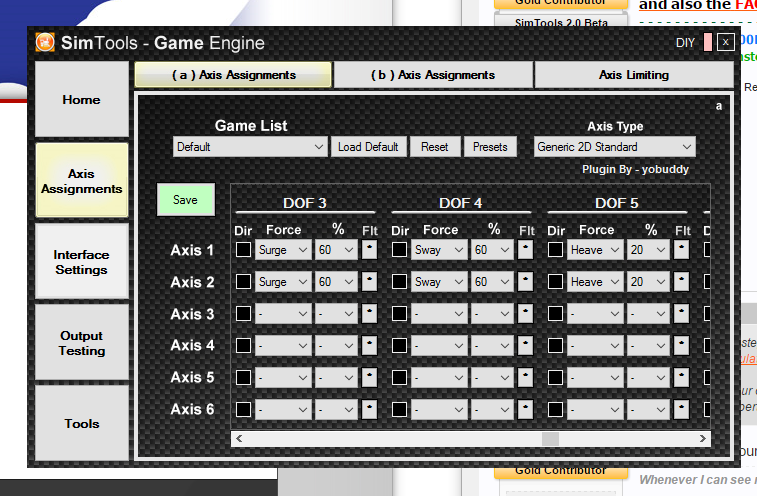
Task: Open the Axis Type dropdown
Action: (615, 147)
